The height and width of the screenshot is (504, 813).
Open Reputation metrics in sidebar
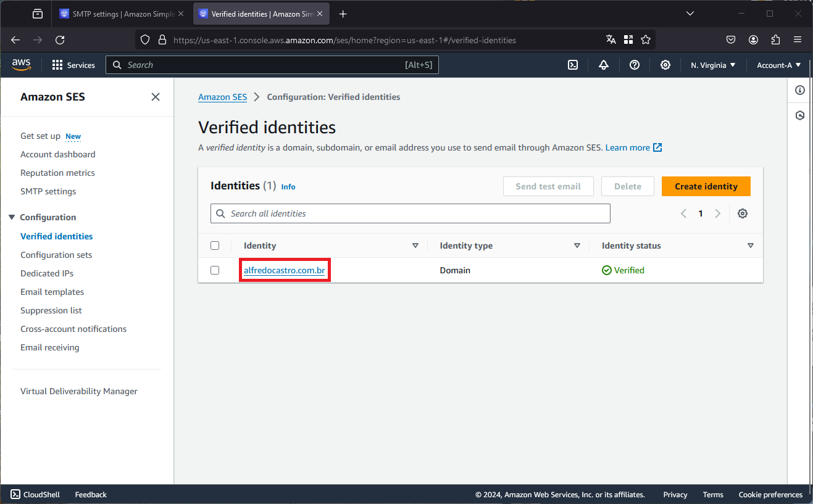point(57,173)
